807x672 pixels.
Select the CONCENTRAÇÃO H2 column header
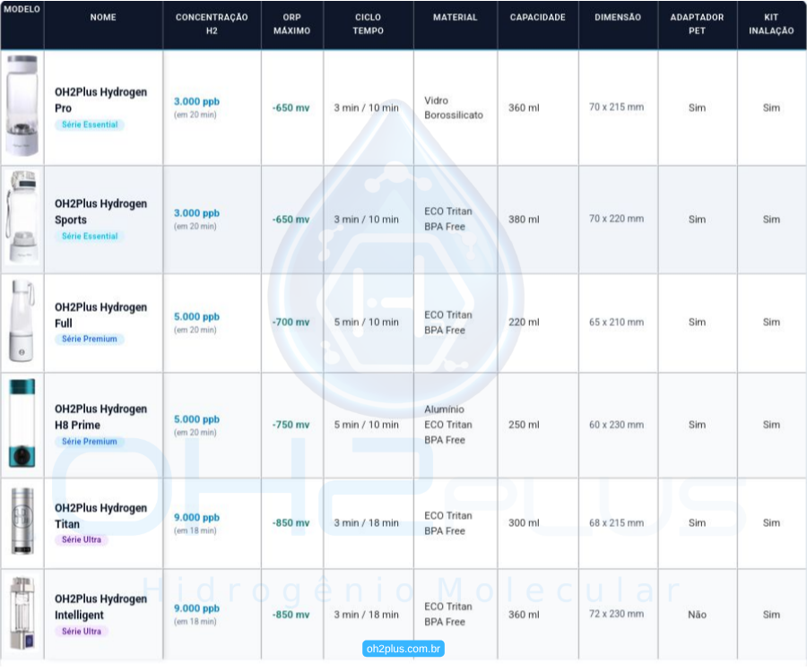point(212,23)
